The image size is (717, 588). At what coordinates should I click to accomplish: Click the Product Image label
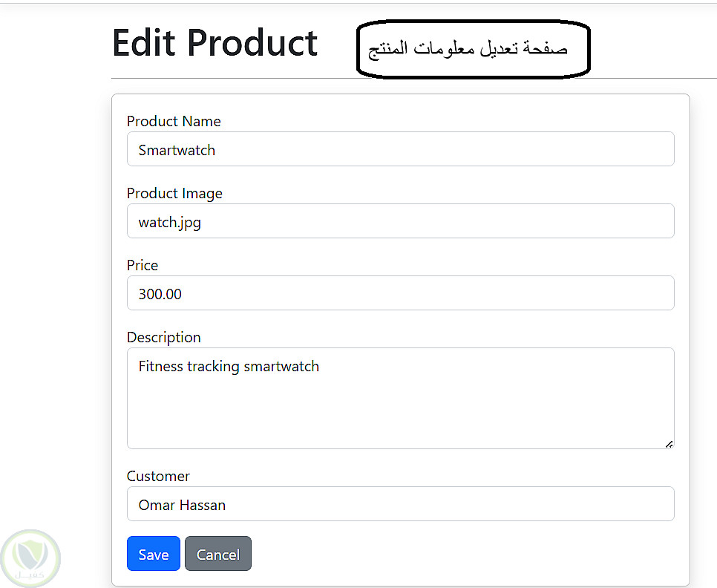click(x=174, y=193)
